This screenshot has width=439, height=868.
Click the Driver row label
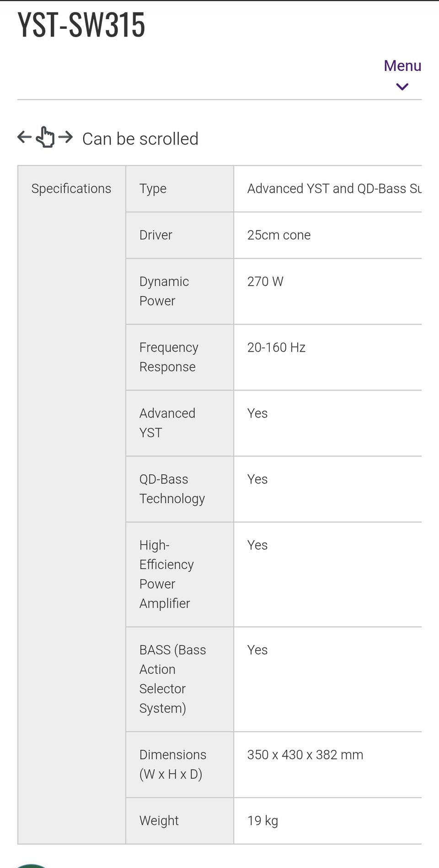(x=156, y=235)
